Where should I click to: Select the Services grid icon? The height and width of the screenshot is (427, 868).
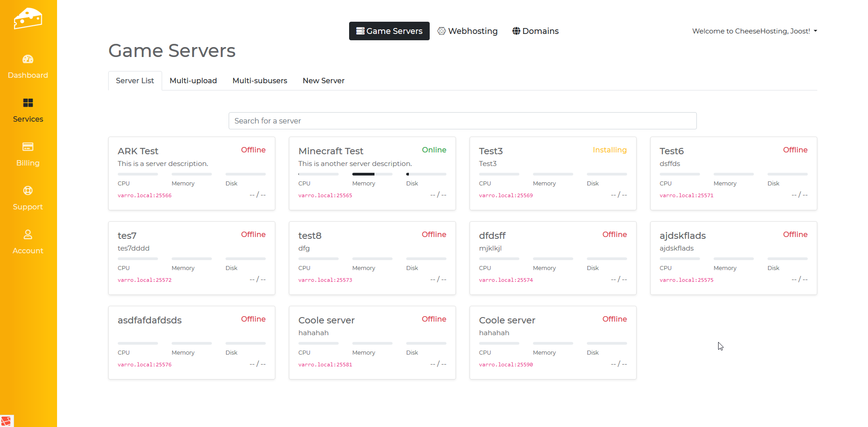[28, 103]
